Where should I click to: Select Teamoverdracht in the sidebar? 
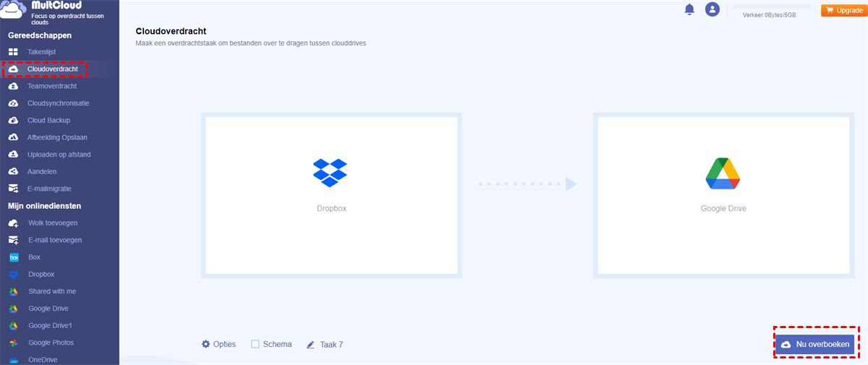pos(52,86)
